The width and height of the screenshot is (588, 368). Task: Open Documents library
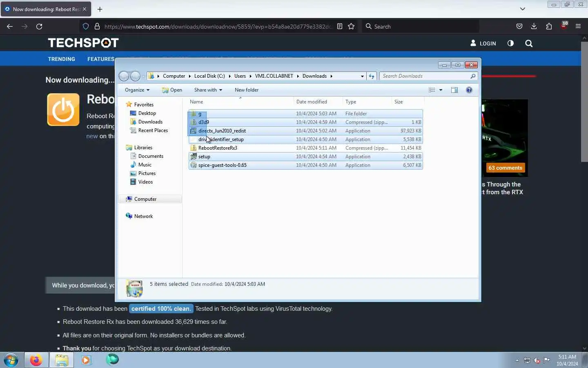147,156
